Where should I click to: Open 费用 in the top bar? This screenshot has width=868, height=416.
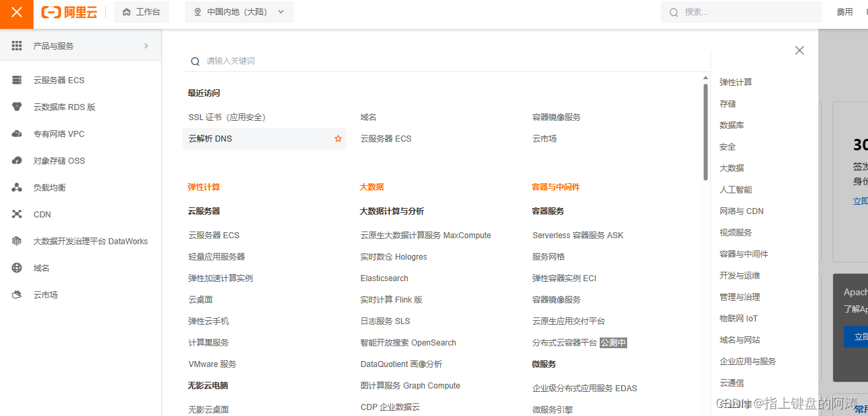[x=845, y=12]
